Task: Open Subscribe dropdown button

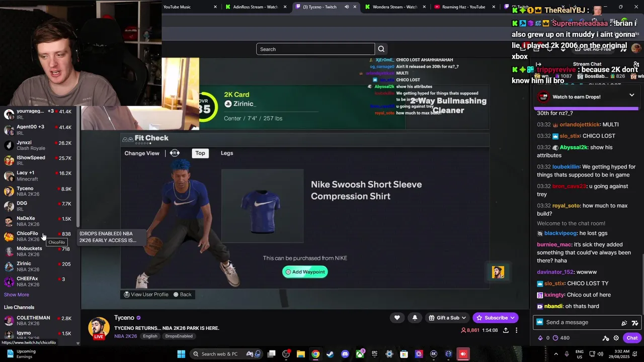Action: point(496,318)
